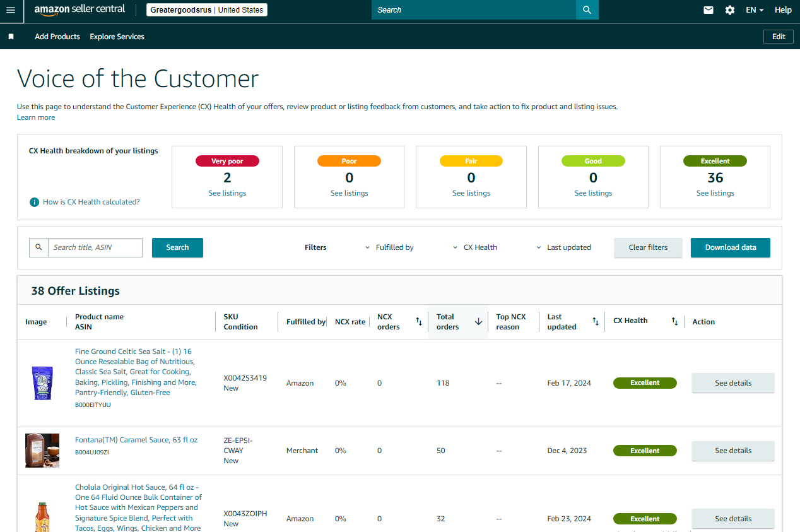800x532 pixels.
Task: Sort by Last updated arrows icon
Action: [x=596, y=322]
